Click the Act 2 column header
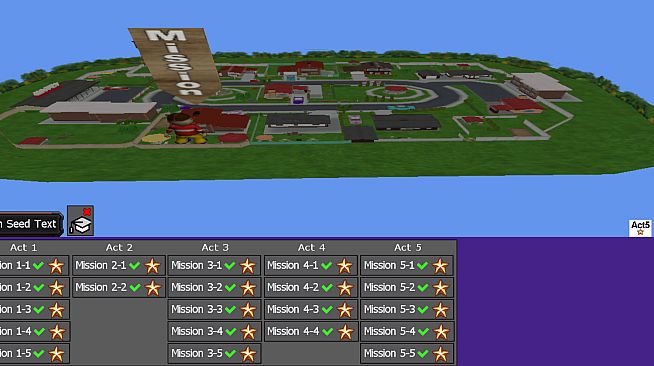The height and width of the screenshot is (366, 654). coord(119,248)
